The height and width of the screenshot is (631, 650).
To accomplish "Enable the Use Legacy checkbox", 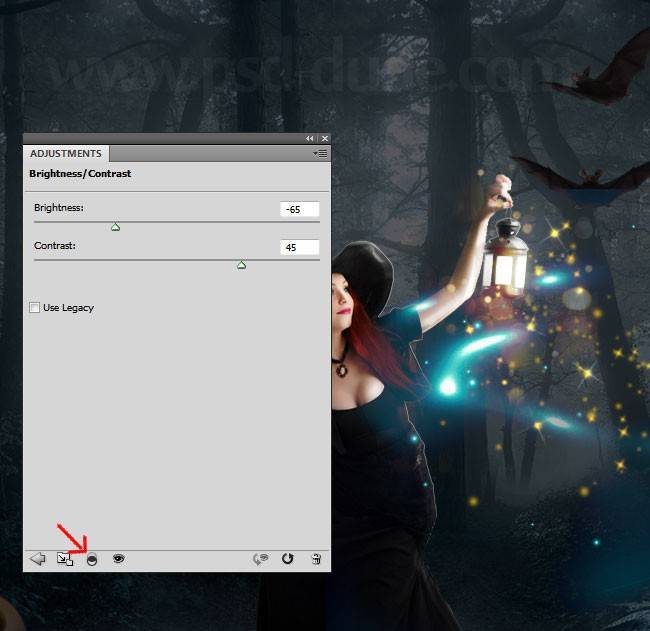I will pos(35,308).
